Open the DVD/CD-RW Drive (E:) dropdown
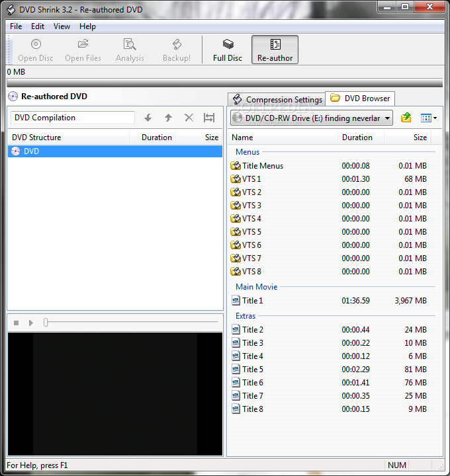 point(312,118)
